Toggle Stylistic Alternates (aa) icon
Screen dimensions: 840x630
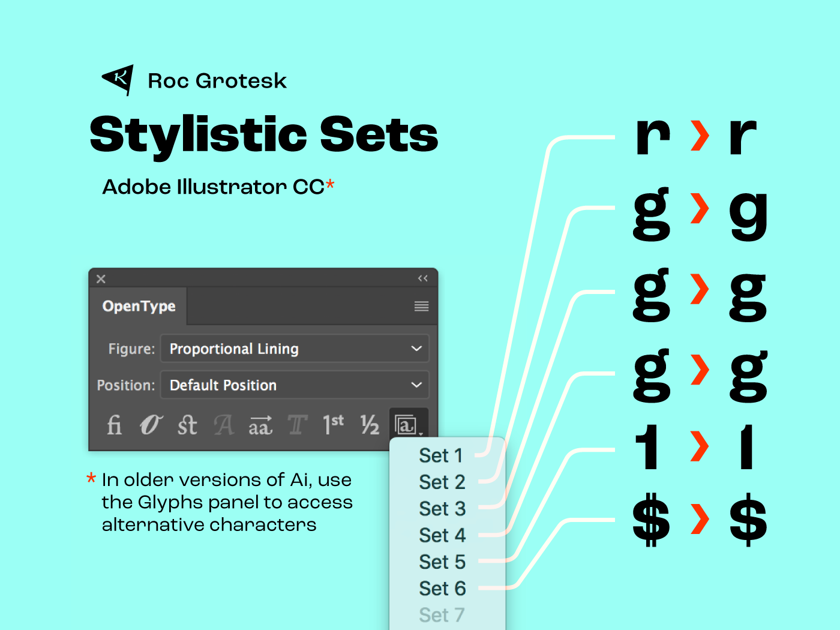[260, 425]
